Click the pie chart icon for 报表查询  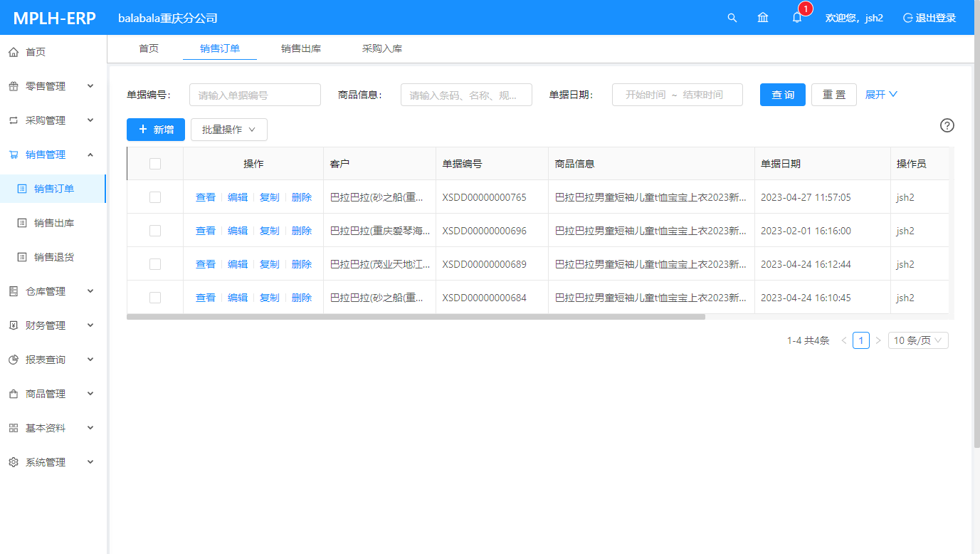pos(14,360)
